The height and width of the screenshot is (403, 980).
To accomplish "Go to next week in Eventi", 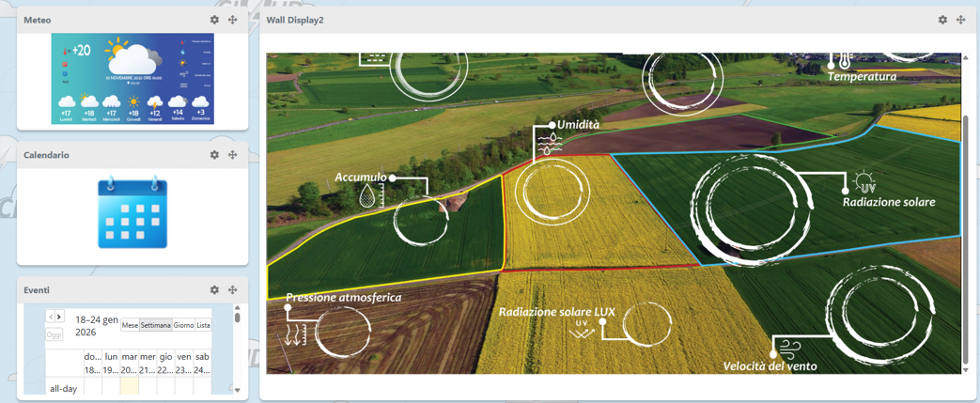I will point(59,318).
